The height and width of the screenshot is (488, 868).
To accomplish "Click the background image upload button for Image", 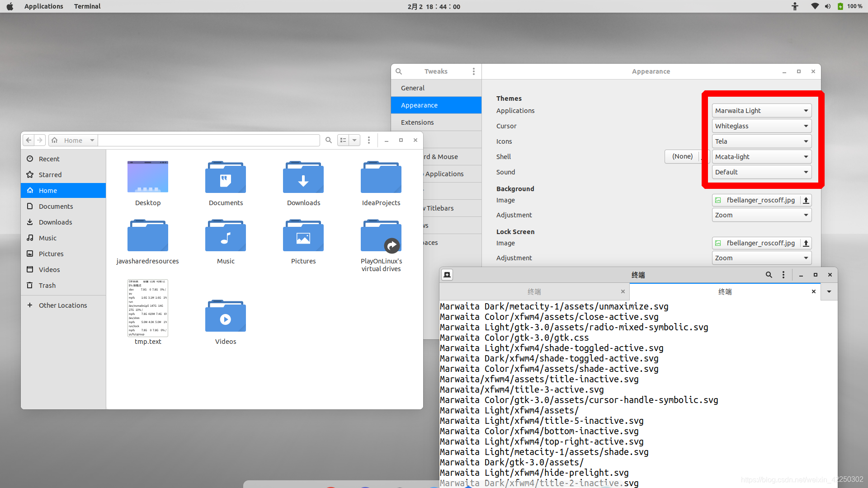I will pos(806,200).
